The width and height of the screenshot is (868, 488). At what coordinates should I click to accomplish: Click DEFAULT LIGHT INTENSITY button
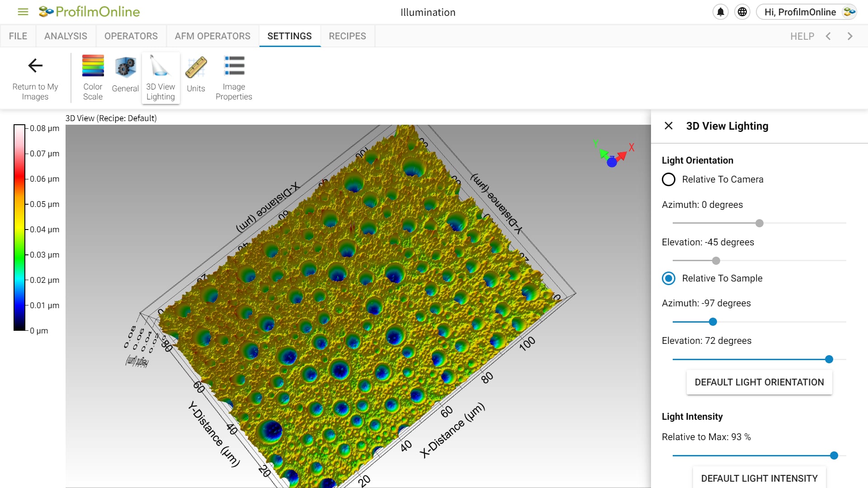pyautogui.click(x=759, y=479)
